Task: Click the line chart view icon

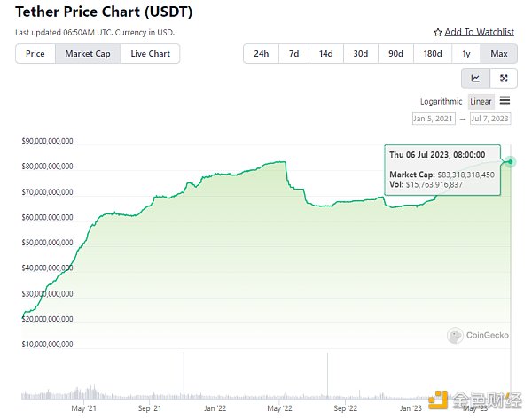Action: click(475, 78)
